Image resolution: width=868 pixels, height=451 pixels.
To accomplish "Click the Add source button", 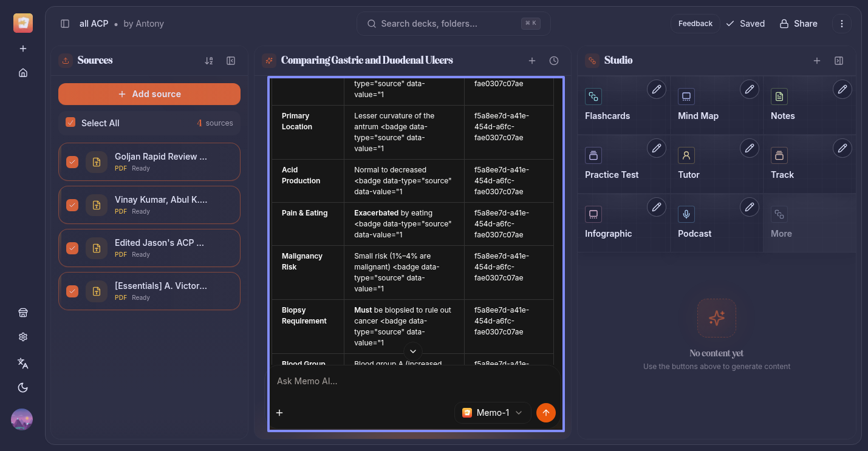I will coord(149,94).
